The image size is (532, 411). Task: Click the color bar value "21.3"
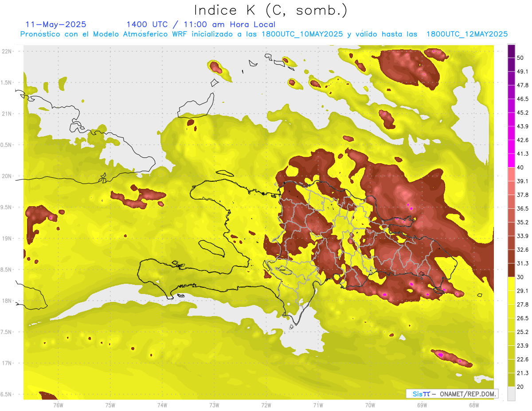[523, 373]
